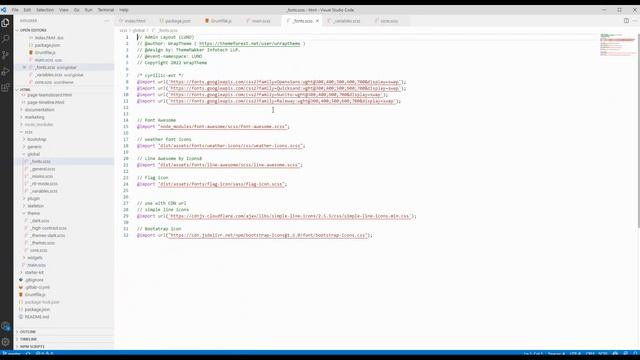Select .gitlab-ci.yml file in Explorer
Viewport: 640px width, 360px height.
point(37,287)
